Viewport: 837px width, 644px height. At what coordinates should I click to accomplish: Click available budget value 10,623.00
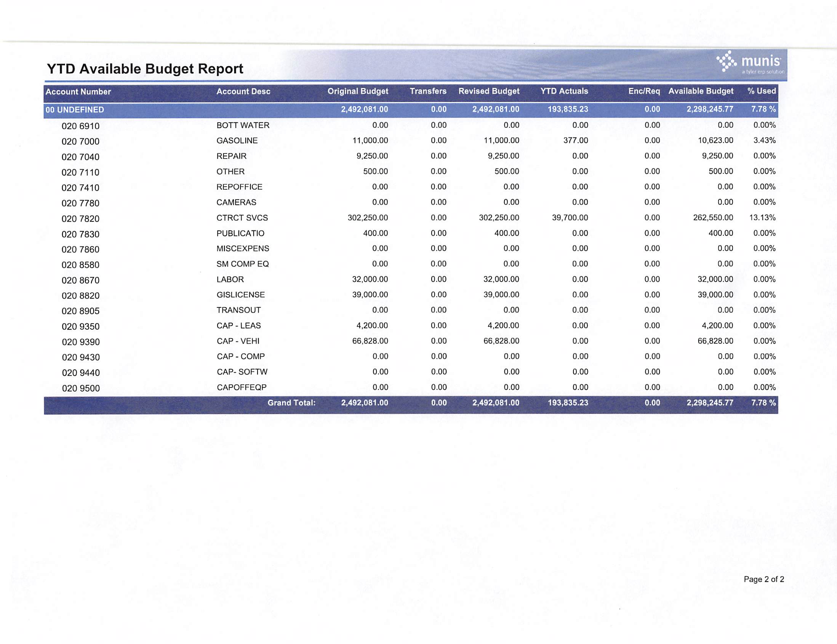pos(715,140)
